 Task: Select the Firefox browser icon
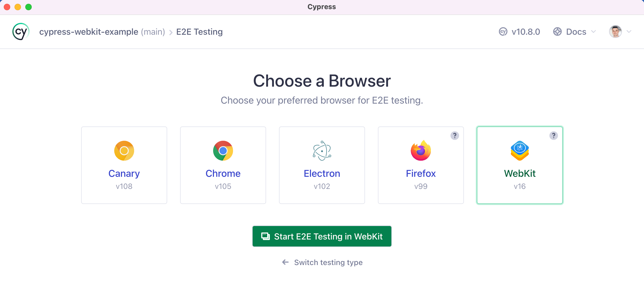tap(421, 151)
